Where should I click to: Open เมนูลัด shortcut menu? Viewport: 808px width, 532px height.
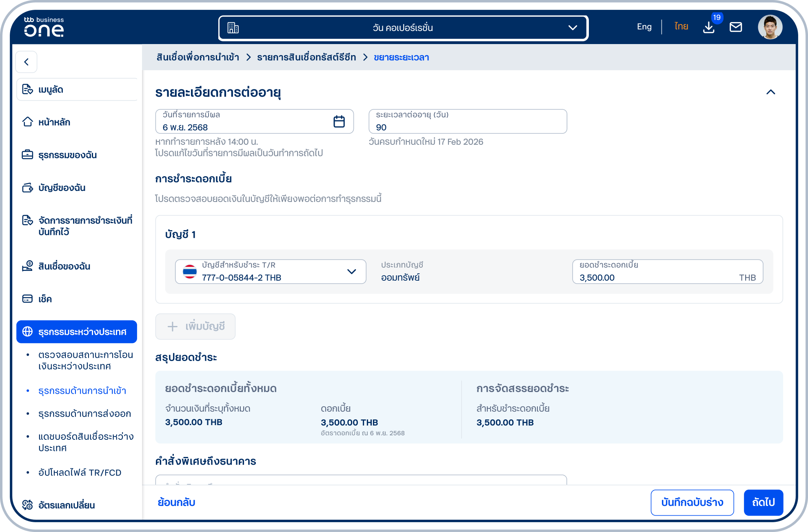[77, 89]
